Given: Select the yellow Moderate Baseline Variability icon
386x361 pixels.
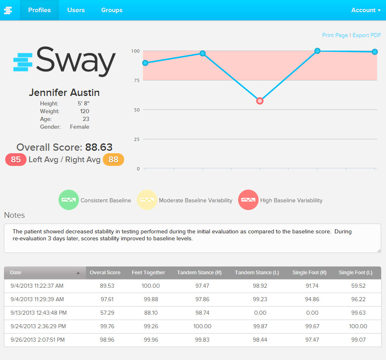Looking at the screenshot, I should point(147,200).
